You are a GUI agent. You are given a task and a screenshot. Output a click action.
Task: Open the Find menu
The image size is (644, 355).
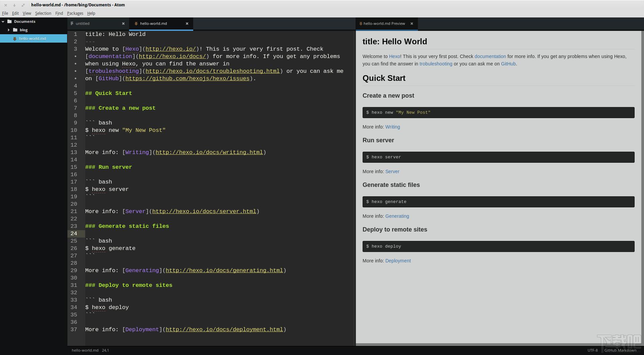(59, 13)
